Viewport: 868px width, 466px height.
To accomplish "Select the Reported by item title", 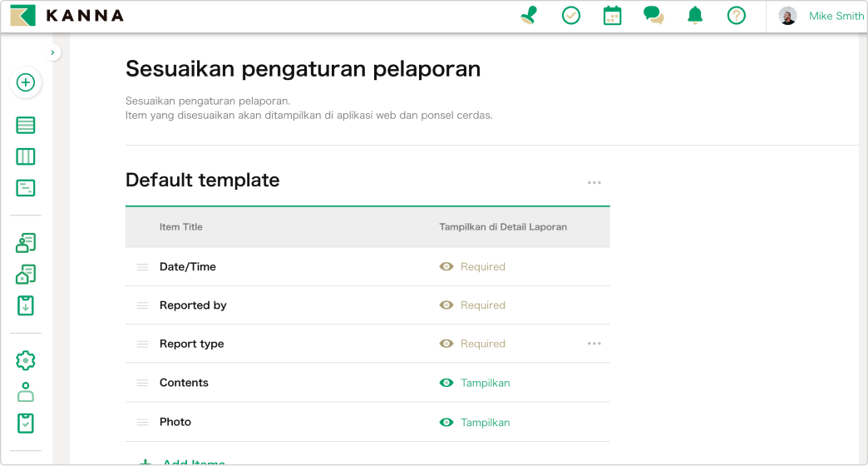I will click(x=193, y=305).
